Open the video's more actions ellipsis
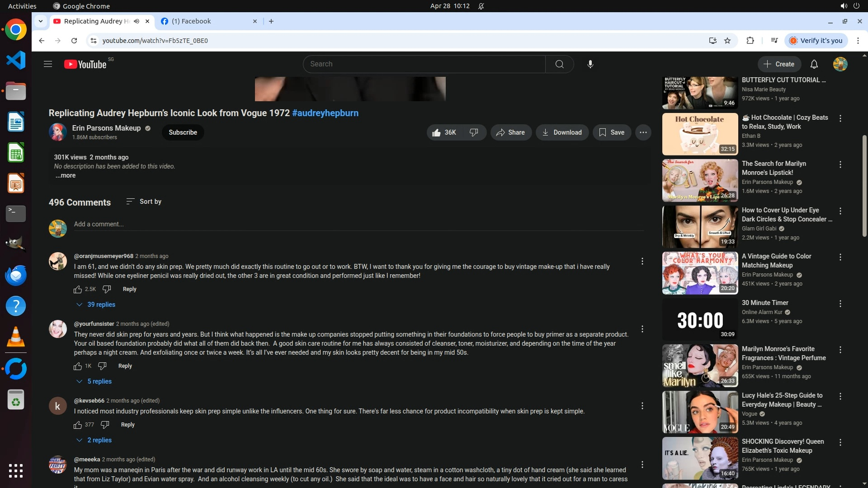The image size is (868, 488). point(643,132)
